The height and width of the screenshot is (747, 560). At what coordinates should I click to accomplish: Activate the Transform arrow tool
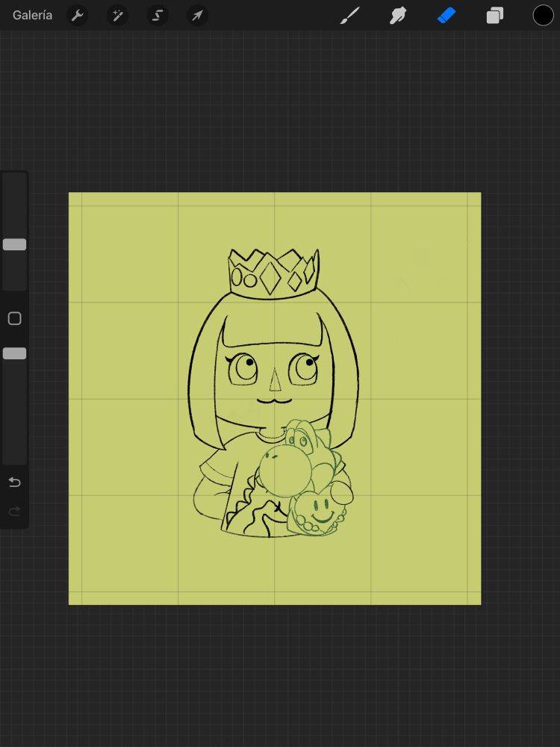pyautogui.click(x=197, y=16)
